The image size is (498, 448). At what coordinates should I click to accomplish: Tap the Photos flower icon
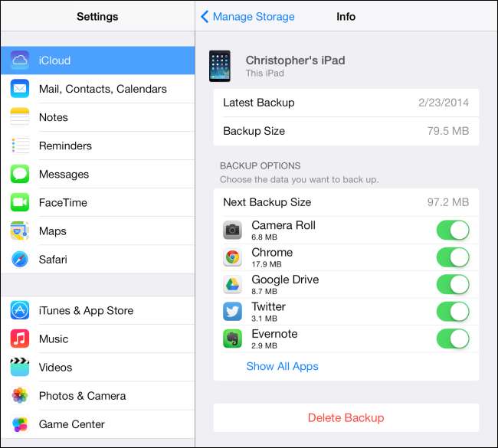pyautogui.click(x=20, y=395)
